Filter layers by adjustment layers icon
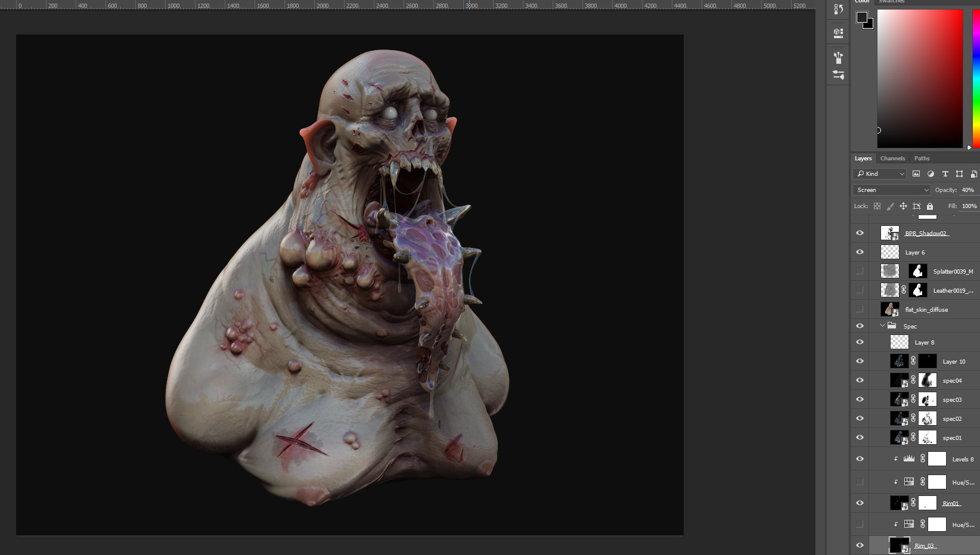 pyautogui.click(x=931, y=173)
